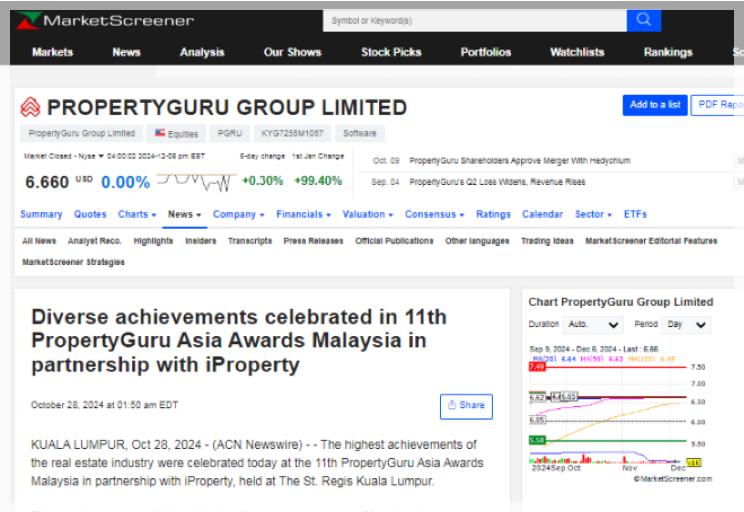Screen dimensions: 744x512
Task: Download the PDF Report
Action: click(x=719, y=105)
